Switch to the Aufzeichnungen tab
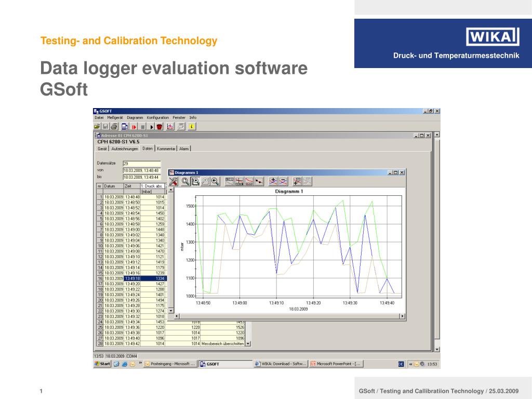Image resolution: width=532 pixels, height=399 pixels. (x=125, y=149)
